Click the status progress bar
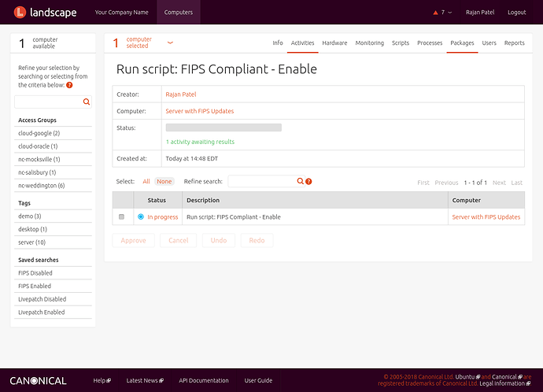 [x=223, y=128]
